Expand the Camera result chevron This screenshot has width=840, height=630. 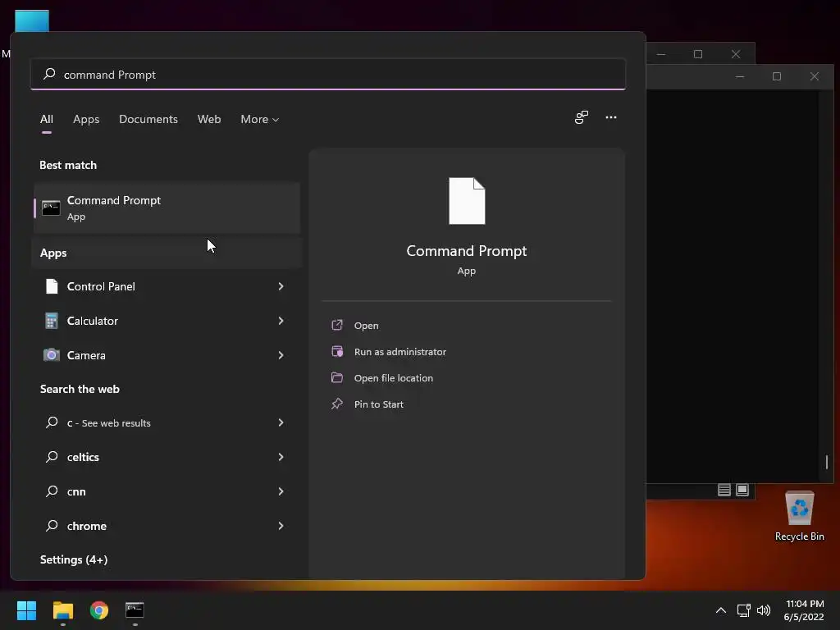pos(281,355)
